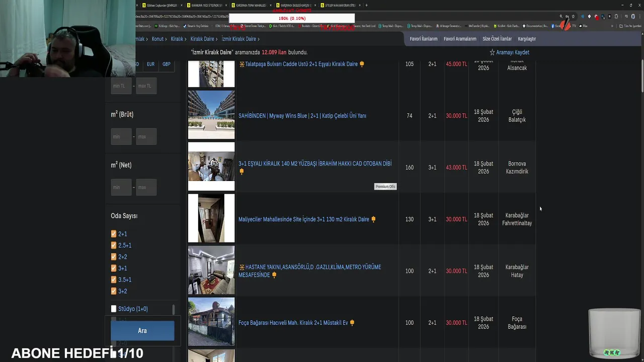644x362 pixels.
Task: Open 3+1 EŞYALI KİRALIK 140 M2 listing
Action: (315, 164)
